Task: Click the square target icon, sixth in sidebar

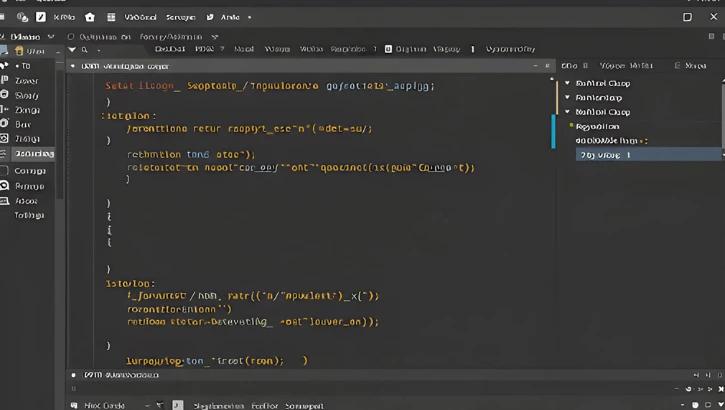Action: point(5,138)
